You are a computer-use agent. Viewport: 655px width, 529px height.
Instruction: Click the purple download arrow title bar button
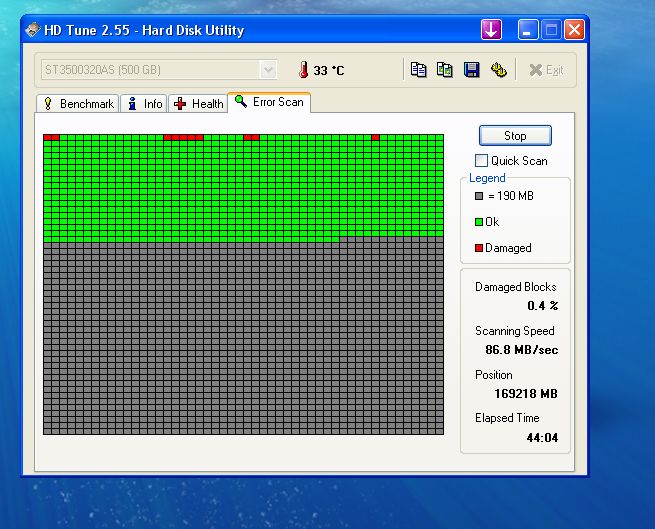[x=491, y=30]
